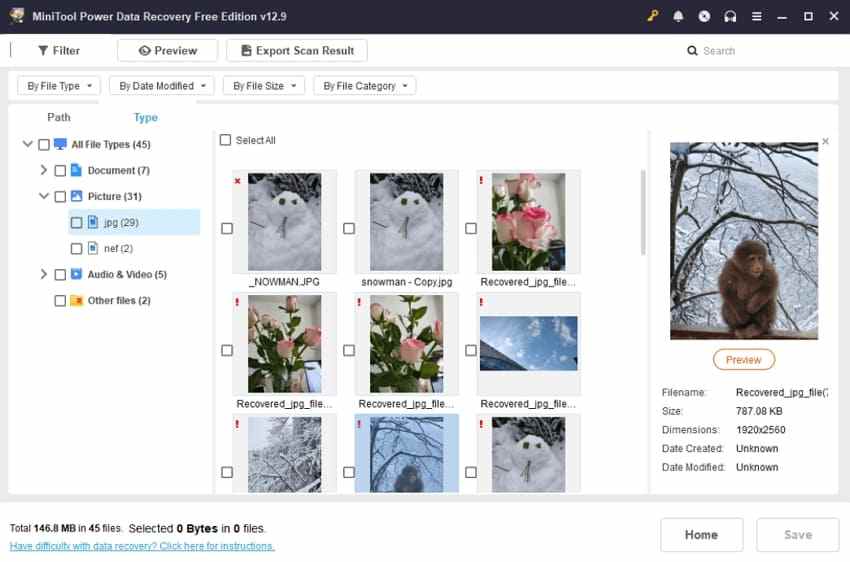The image size is (850, 562).
Task: Open the headphones support icon
Action: 730,16
